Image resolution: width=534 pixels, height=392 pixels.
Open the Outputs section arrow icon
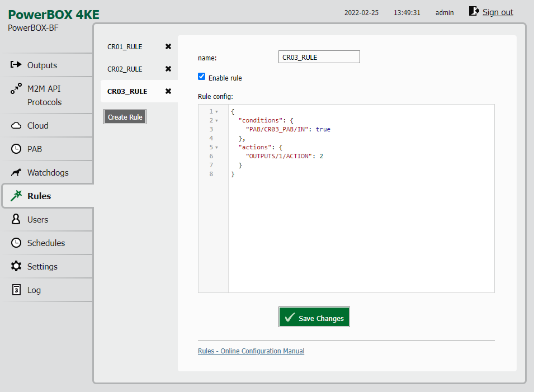[x=16, y=65]
